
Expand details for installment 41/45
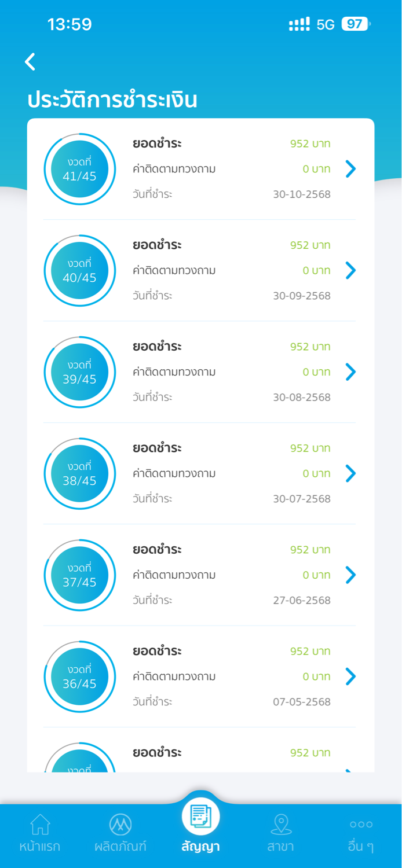350,169
